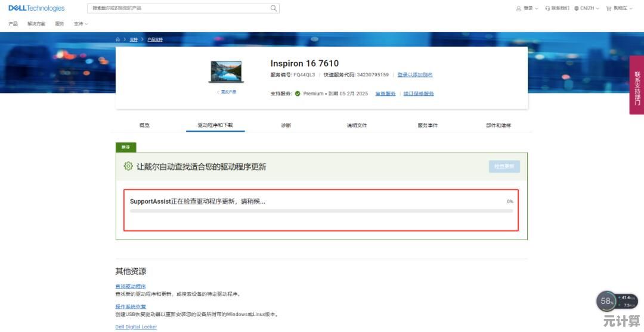
Task: Click the service tag FQ44QL3
Action: (x=304, y=75)
